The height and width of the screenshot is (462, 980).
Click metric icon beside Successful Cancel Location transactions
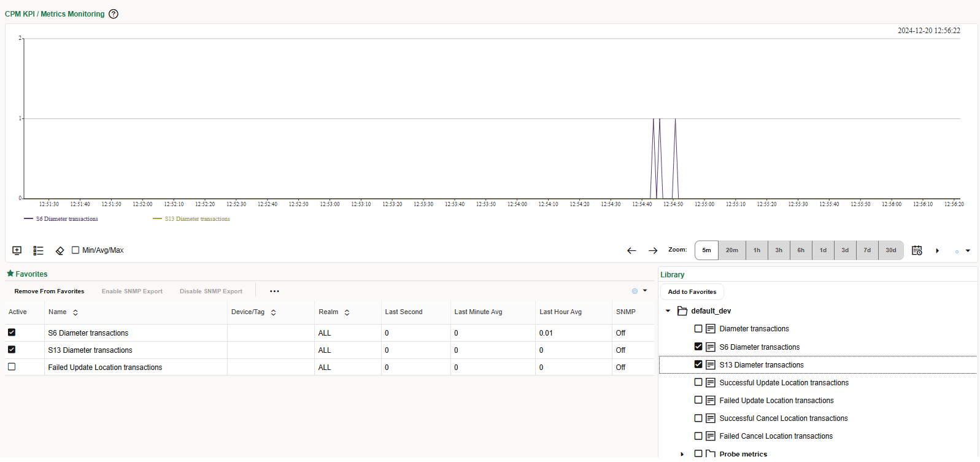tap(711, 418)
